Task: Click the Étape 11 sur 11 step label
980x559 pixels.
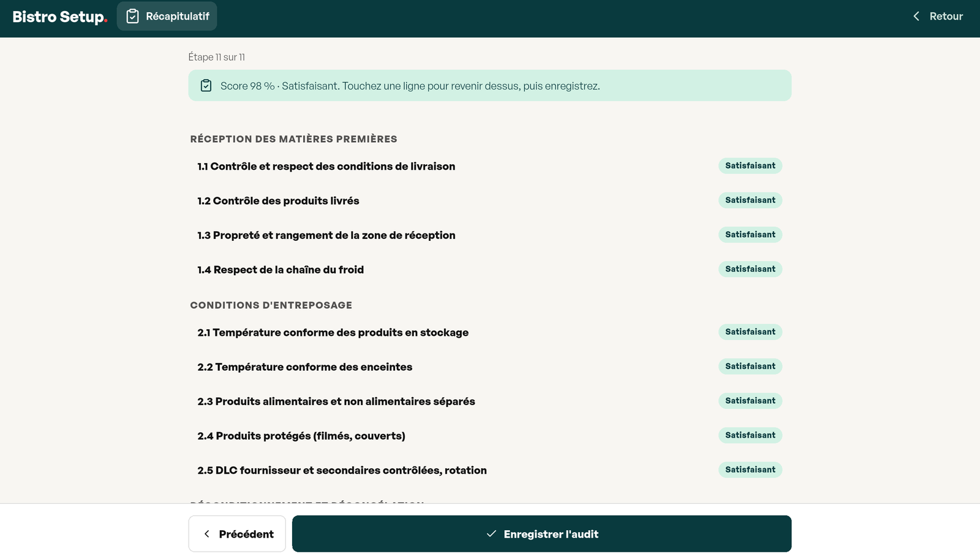Action: [x=216, y=57]
